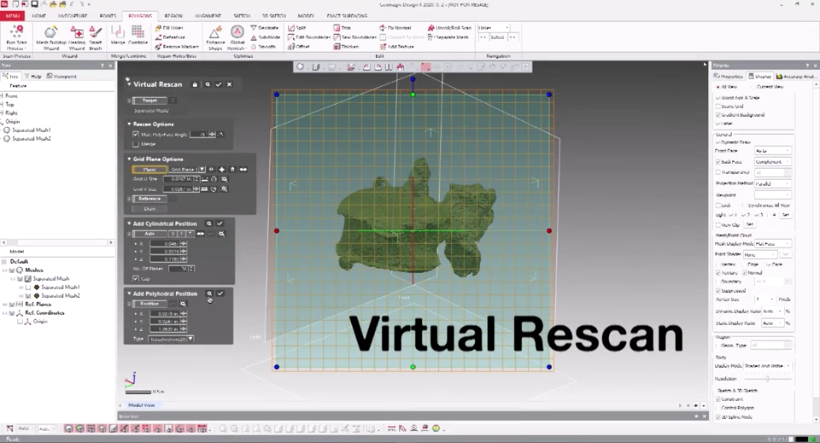Select the Trim mesh tool

pos(342,28)
